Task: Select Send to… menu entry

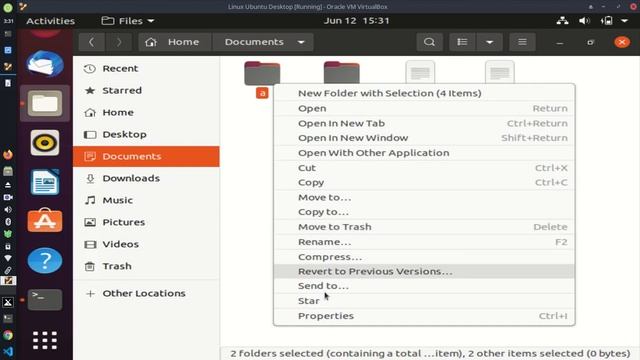Action: click(424, 286)
